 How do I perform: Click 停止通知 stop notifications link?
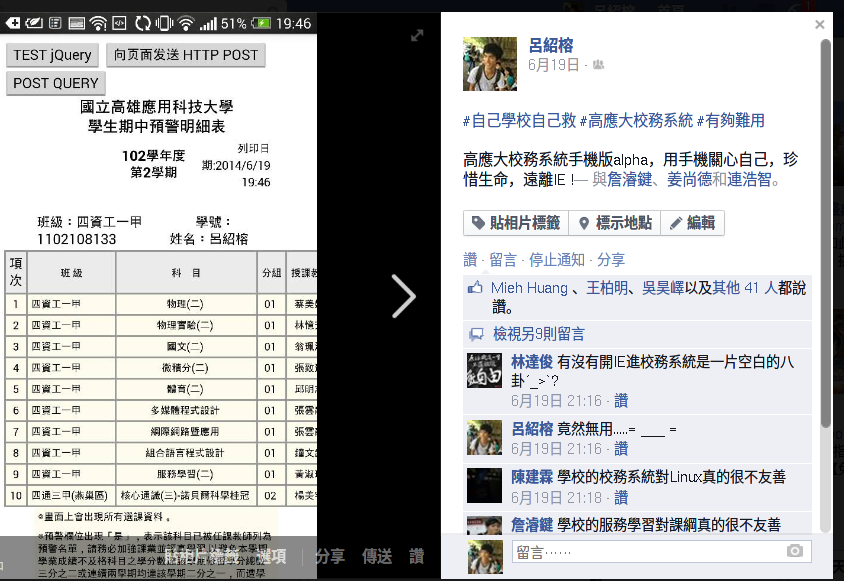(x=557, y=260)
